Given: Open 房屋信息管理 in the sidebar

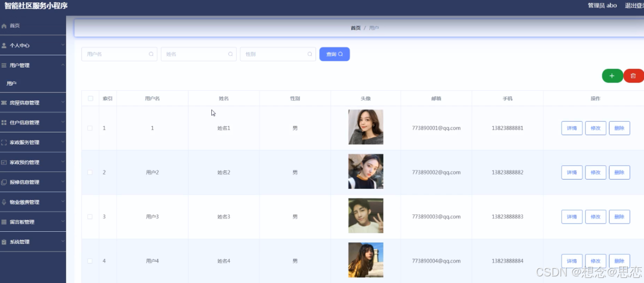Looking at the screenshot, I should [x=33, y=103].
